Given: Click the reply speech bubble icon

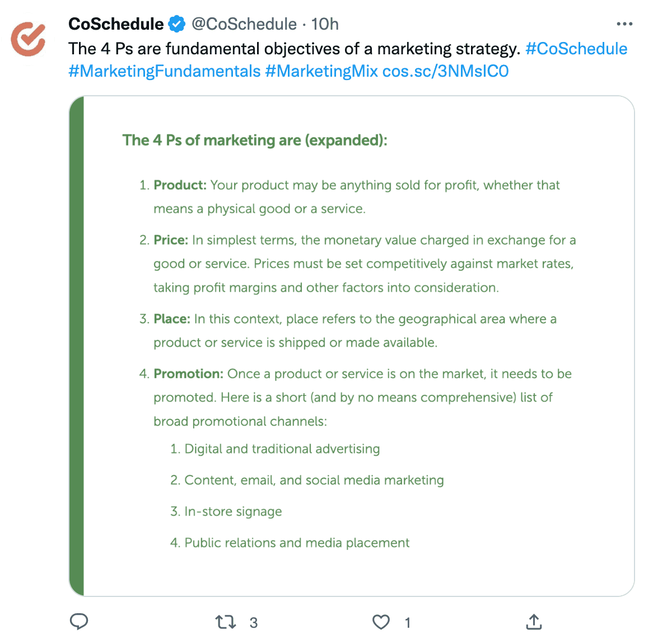Looking at the screenshot, I should 79,622.
